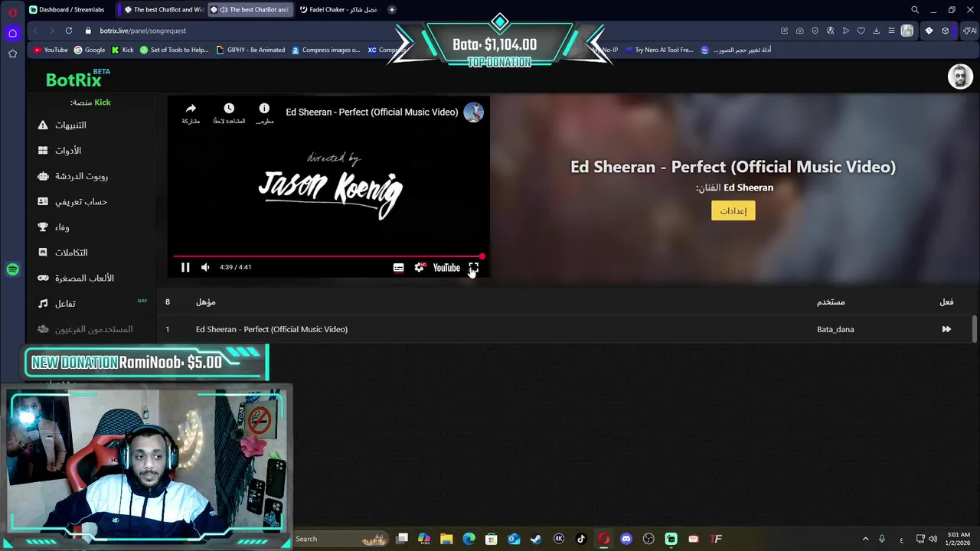Screen dimensions: 980x551
Task: Open browser tab search magnifier
Action: (915, 10)
